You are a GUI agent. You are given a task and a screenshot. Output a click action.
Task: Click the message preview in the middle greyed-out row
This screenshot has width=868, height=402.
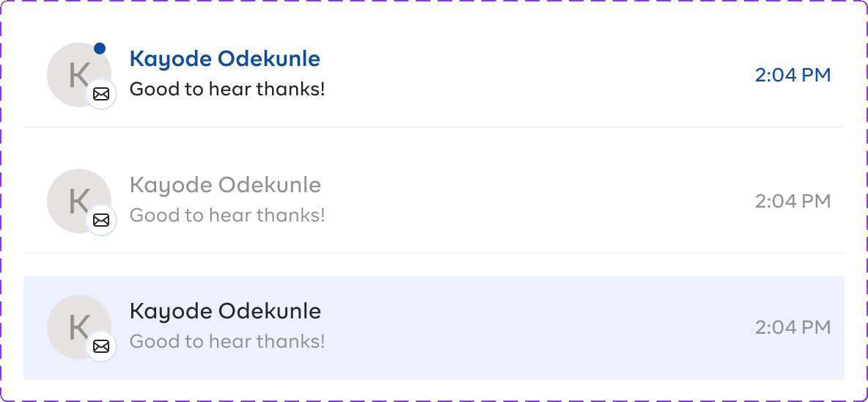(x=227, y=216)
